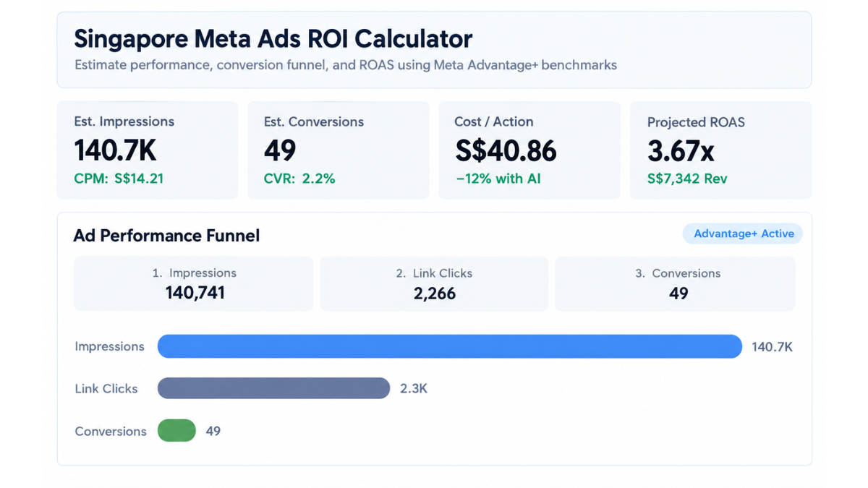This screenshot has height=488, width=868.
Task: Click the S$7,342 Rev text
Action: coord(687,179)
